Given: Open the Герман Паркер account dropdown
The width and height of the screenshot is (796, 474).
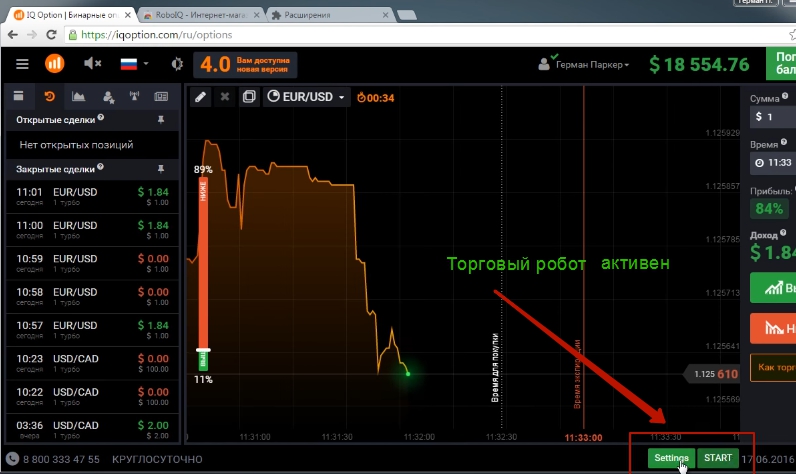Looking at the screenshot, I should click(584, 64).
